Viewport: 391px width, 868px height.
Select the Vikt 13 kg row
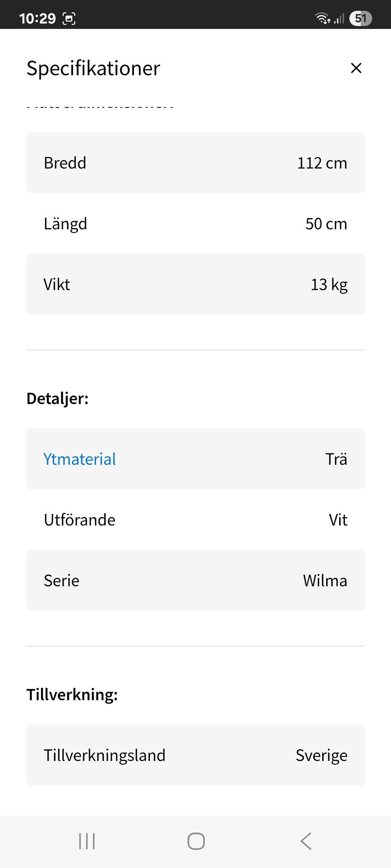tap(195, 284)
